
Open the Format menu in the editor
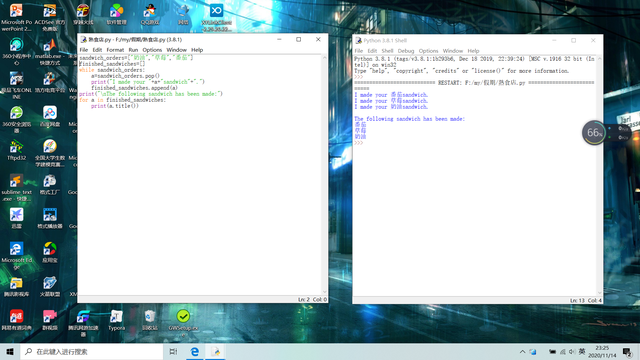click(x=115, y=50)
